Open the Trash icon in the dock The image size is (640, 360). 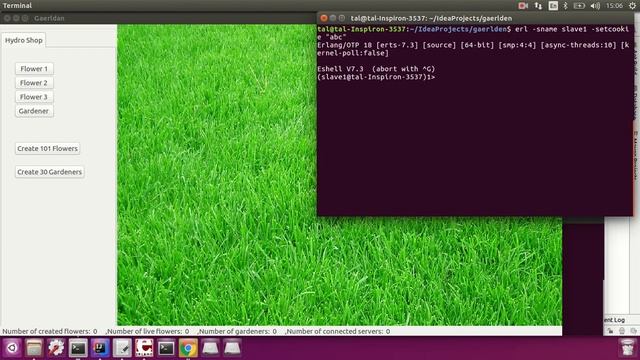point(627,348)
